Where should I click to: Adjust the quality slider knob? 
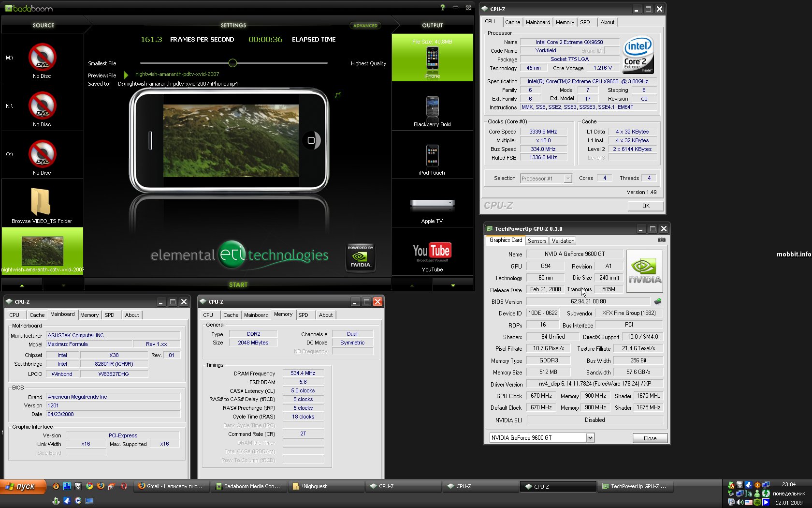pyautogui.click(x=232, y=63)
